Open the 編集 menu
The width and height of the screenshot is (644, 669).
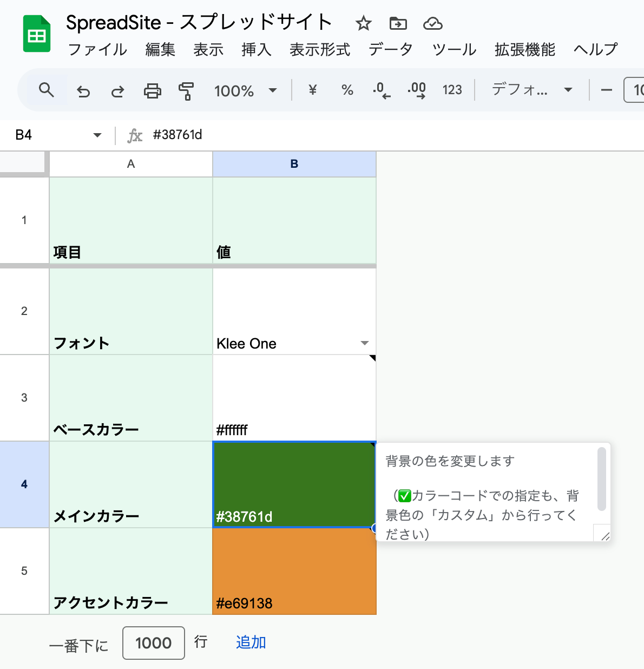[160, 49]
